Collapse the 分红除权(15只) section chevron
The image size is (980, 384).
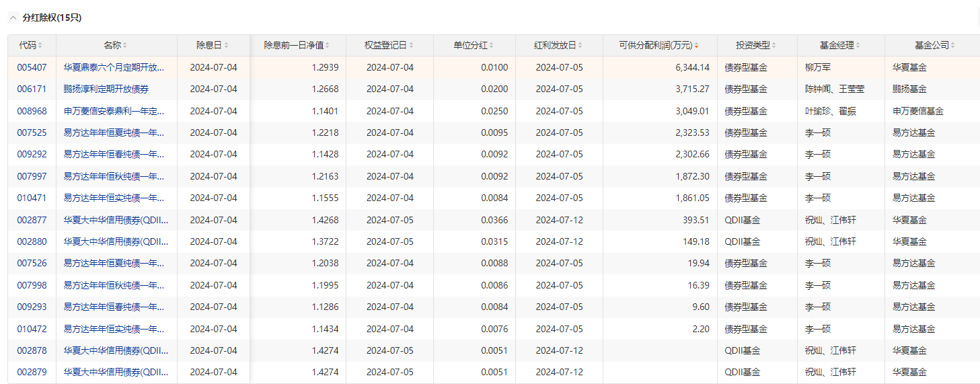click(13, 18)
